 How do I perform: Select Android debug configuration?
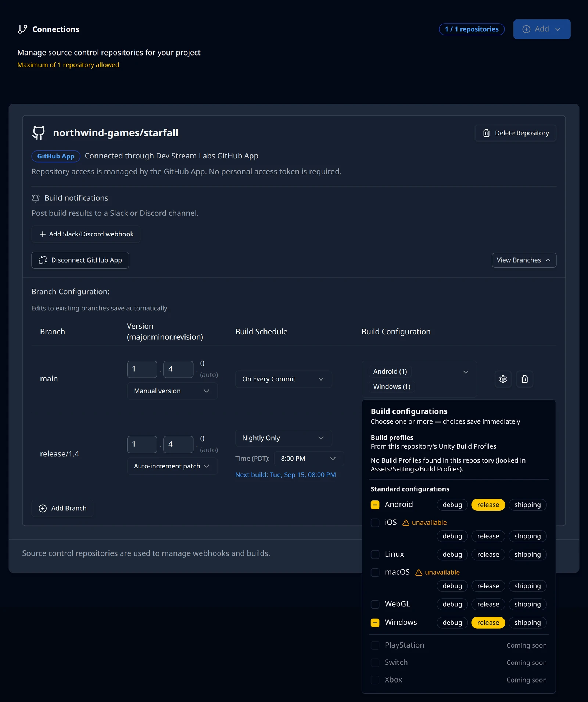click(x=452, y=505)
